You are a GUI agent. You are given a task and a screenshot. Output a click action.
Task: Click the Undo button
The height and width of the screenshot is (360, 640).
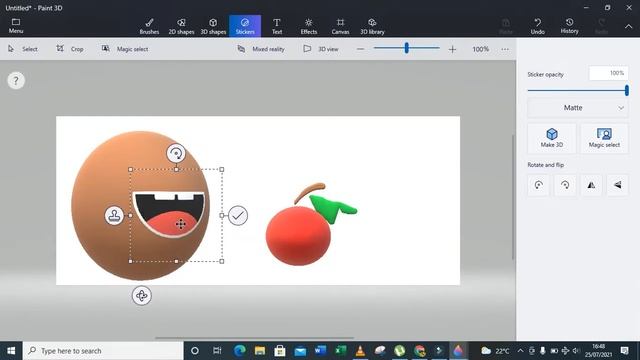(538, 26)
